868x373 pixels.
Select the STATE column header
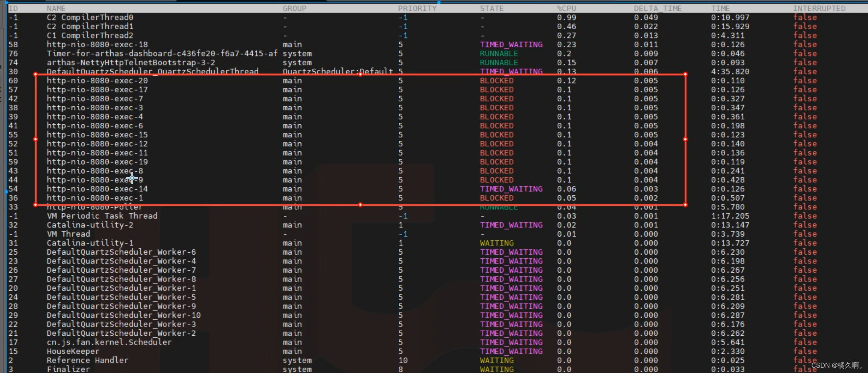click(492, 8)
